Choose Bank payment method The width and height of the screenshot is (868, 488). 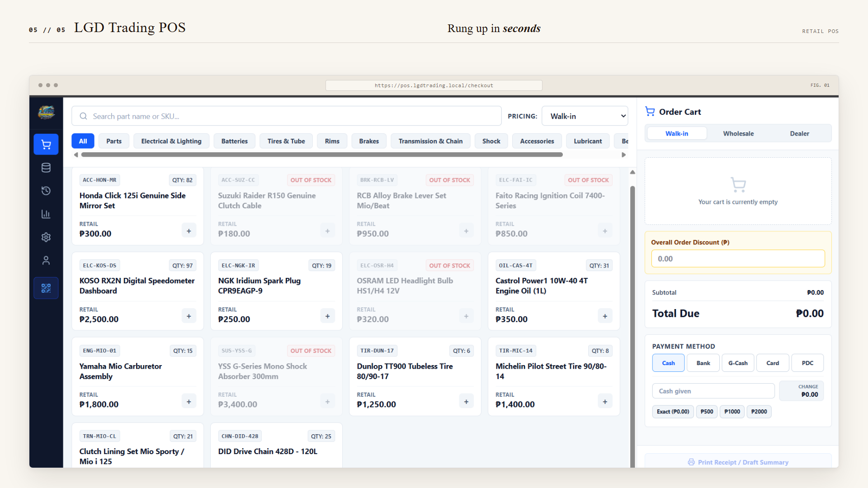pyautogui.click(x=703, y=363)
